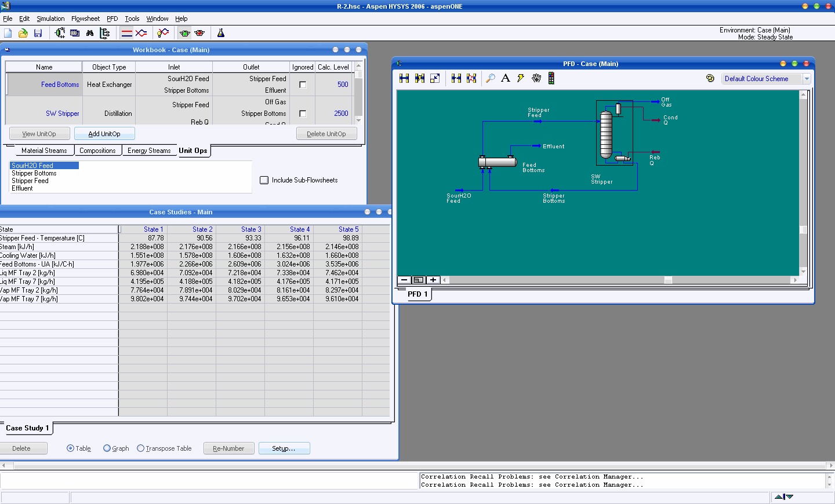835x504 pixels.
Task: Click the Swap Connections PFD icon
Action: point(471,78)
